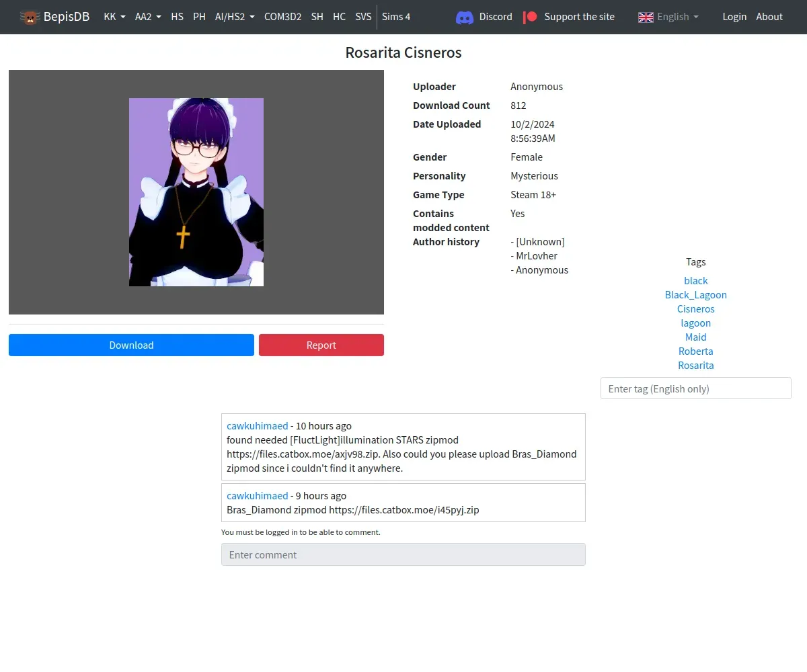The height and width of the screenshot is (672, 807).
Task: Select the Cisneros tag
Action: (x=696, y=309)
